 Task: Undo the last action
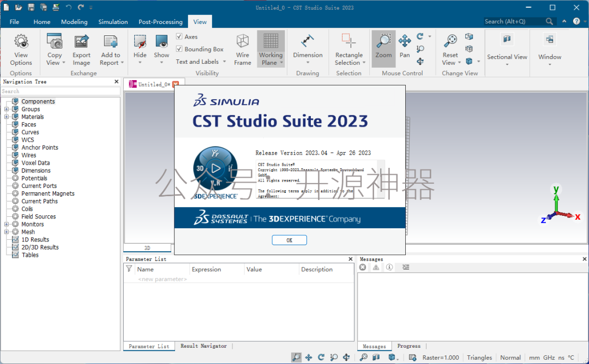[x=68, y=7]
